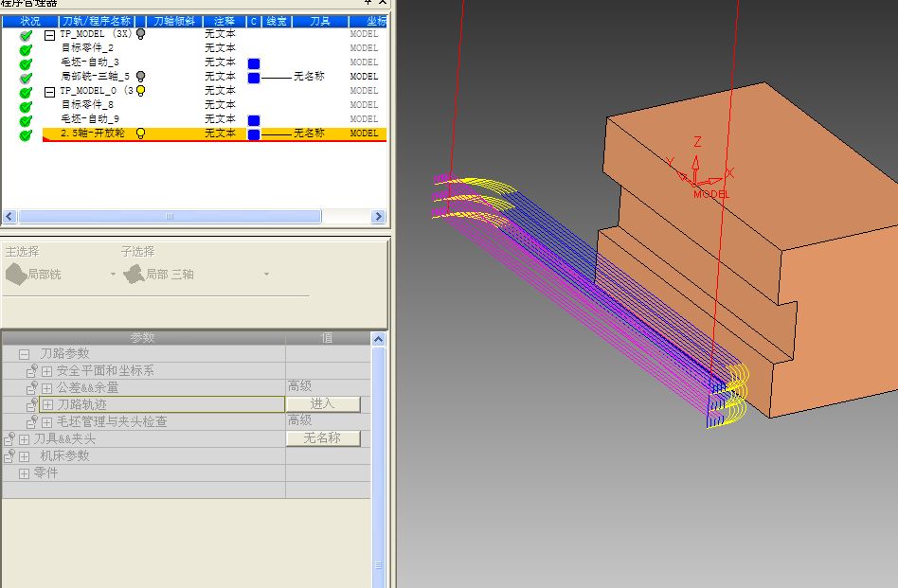Select the 2.5轴-开放轮 procedure row
This screenshot has height=588, width=898.
(x=214, y=134)
